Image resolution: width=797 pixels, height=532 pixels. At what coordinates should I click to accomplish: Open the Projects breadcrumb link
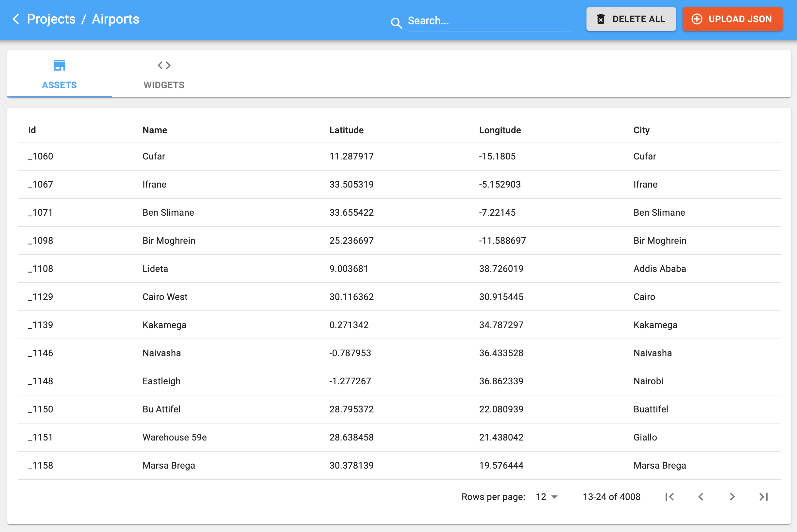51,19
